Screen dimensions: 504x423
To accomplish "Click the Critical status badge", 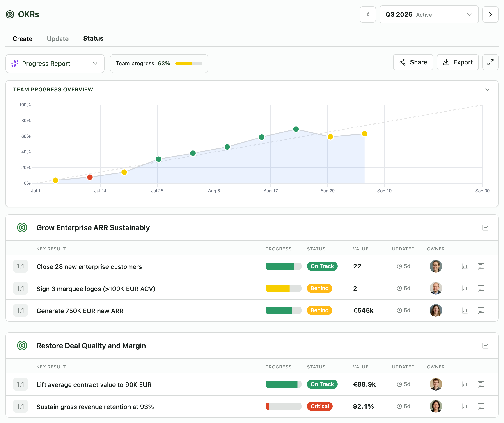I will point(320,406).
